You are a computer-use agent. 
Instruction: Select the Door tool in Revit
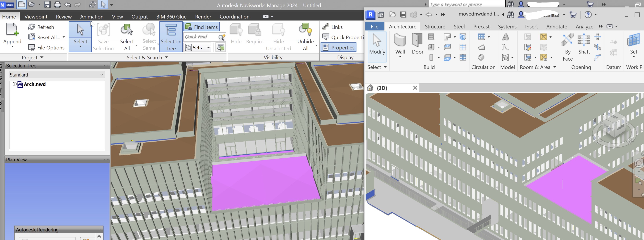point(417,41)
